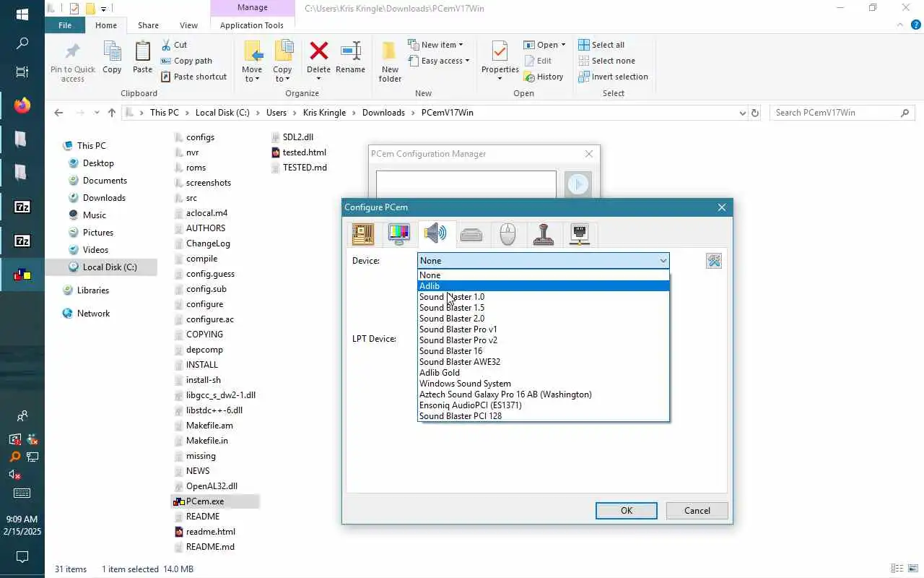Select Adlib Gold from the device list
Image resolution: width=924 pixels, height=578 pixels.
(x=544, y=373)
